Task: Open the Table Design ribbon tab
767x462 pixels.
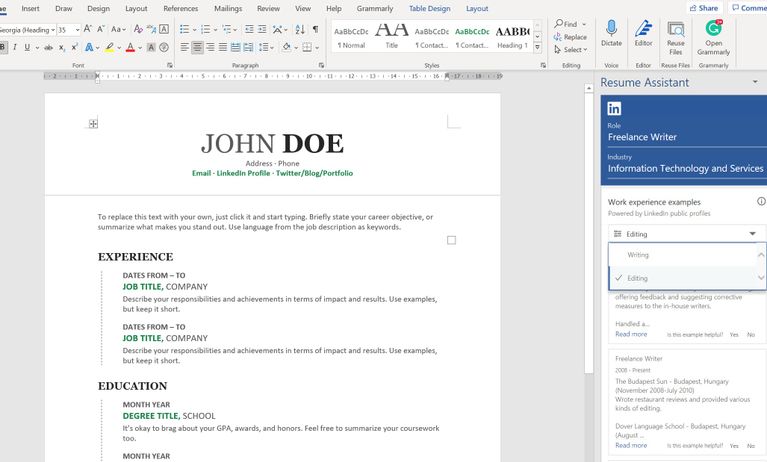Action: coord(429,8)
